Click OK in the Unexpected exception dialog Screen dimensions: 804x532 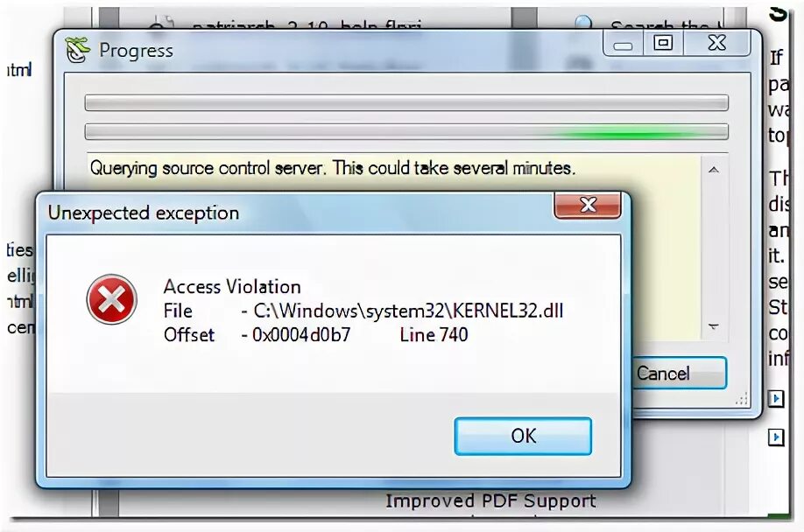point(523,437)
